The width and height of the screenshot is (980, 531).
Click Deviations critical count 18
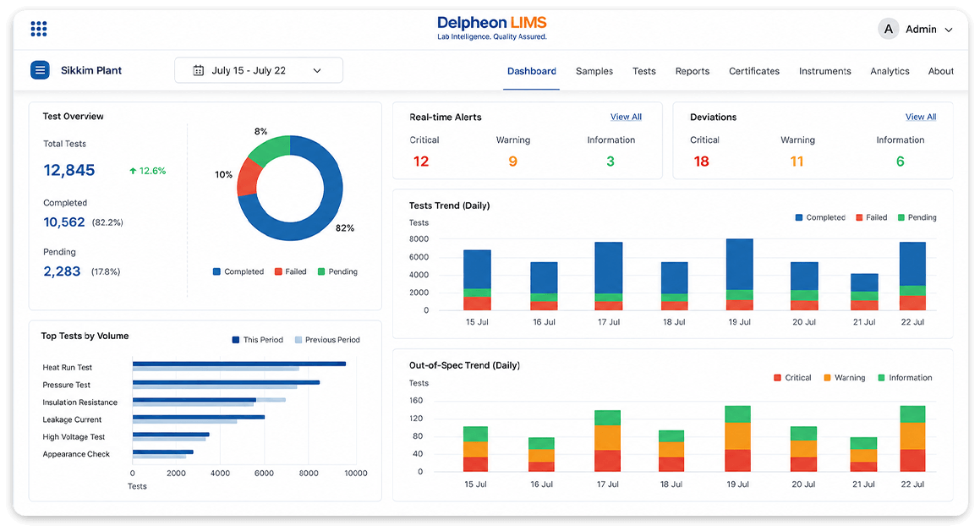coord(701,161)
